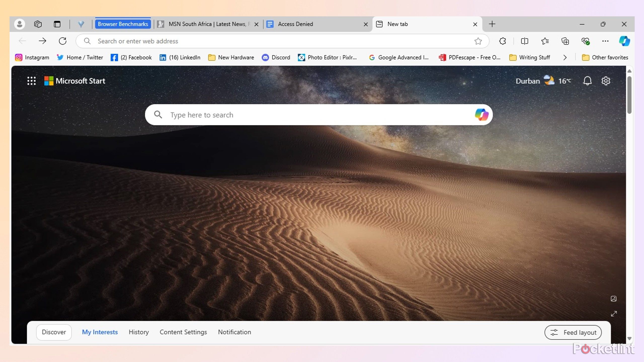Click the Refresh page button

coord(62,41)
